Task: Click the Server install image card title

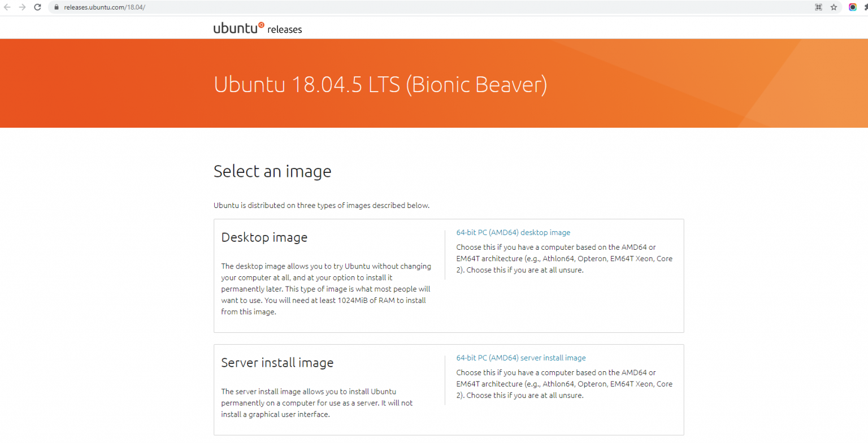Action: coord(277,363)
